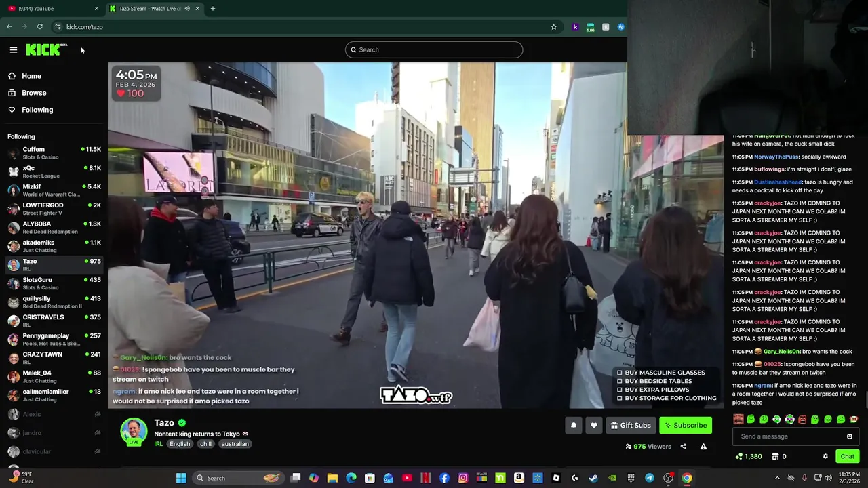The height and width of the screenshot is (488, 868).
Task: Click the 975 Viewers count
Action: click(x=648, y=447)
